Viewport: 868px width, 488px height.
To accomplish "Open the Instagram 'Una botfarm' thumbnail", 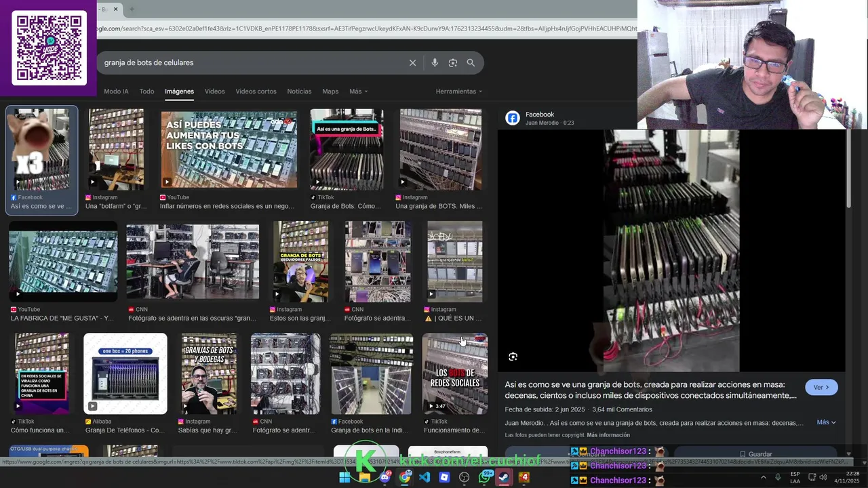I will click(116, 148).
